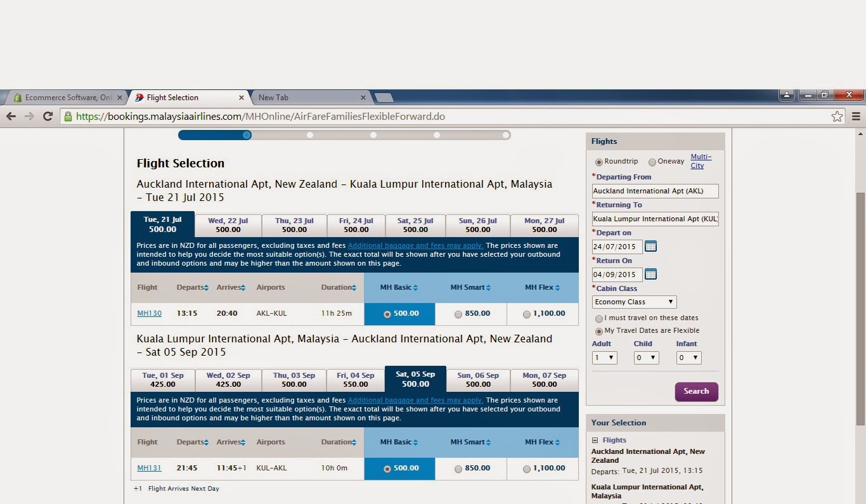Select MH Smart 850.00 for MH131
Screen dimensions: 866x504
tap(458, 469)
